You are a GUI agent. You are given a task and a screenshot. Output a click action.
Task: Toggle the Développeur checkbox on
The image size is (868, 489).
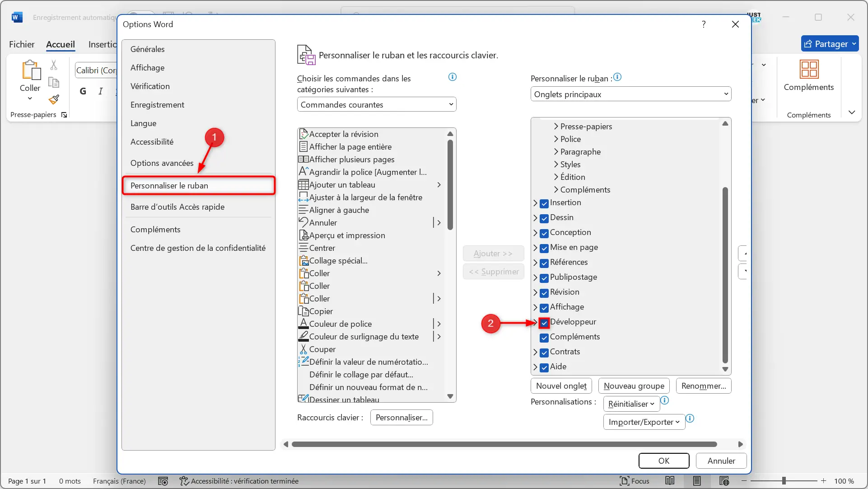click(x=543, y=323)
